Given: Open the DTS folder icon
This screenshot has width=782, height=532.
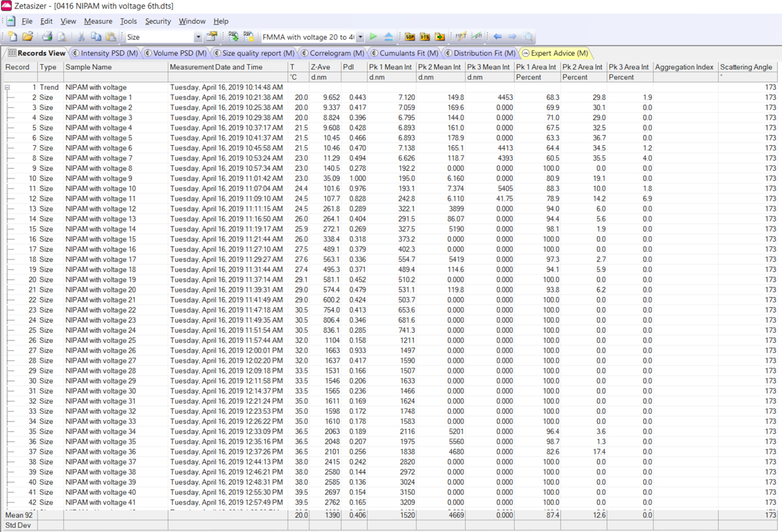Looking at the screenshot, I should [x=425, y=37].
